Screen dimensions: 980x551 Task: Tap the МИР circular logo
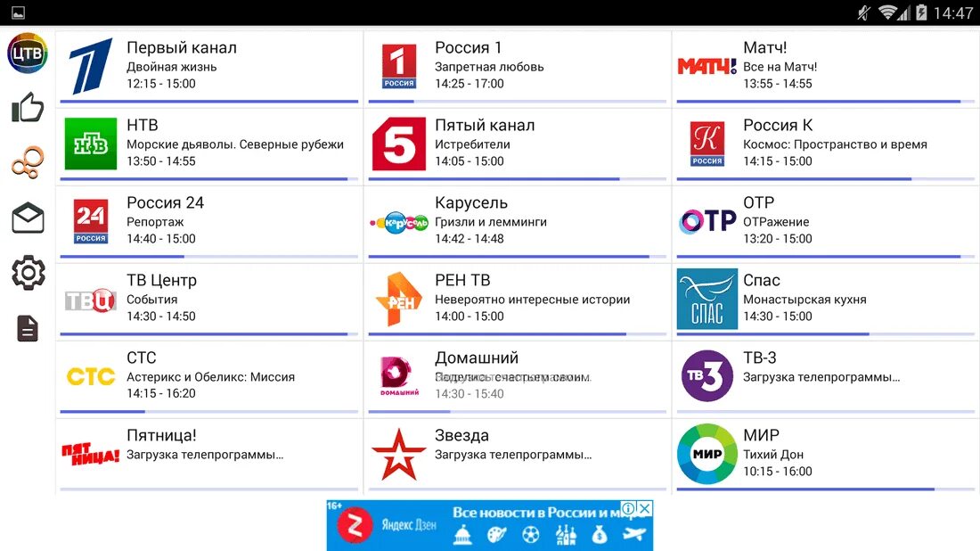[x=706, y=454]
